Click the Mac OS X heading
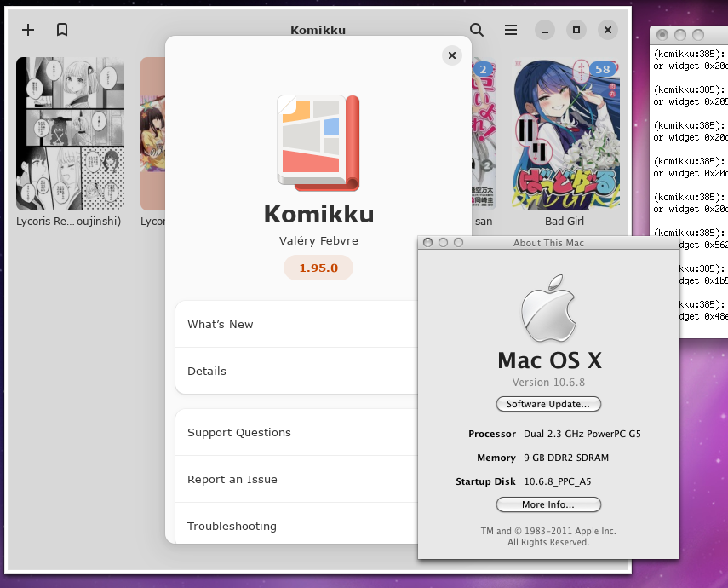The width and height of the screenshot is (728, 588). [x=549, y=360]
